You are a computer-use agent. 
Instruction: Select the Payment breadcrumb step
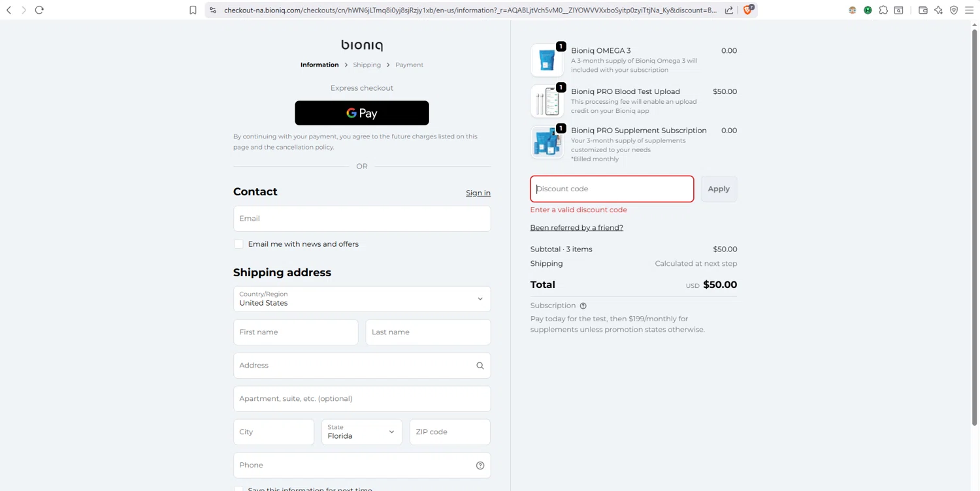point(410,65)
